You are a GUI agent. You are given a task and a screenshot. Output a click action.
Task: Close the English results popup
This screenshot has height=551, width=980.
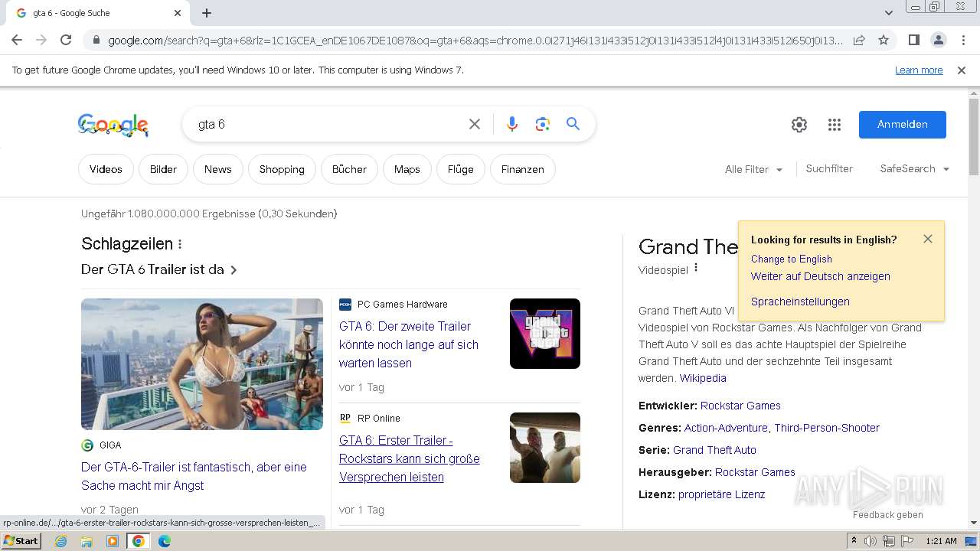[x=928, y=239]
